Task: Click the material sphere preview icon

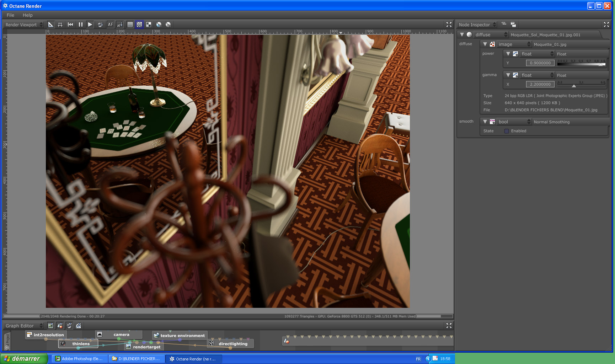Action: (469, 34)
